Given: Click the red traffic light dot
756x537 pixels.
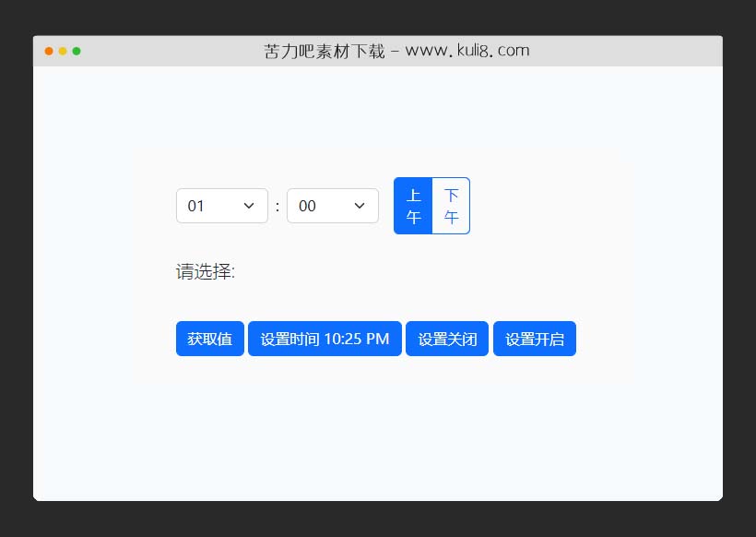Looking at the screenshot, I should point(48,52).
